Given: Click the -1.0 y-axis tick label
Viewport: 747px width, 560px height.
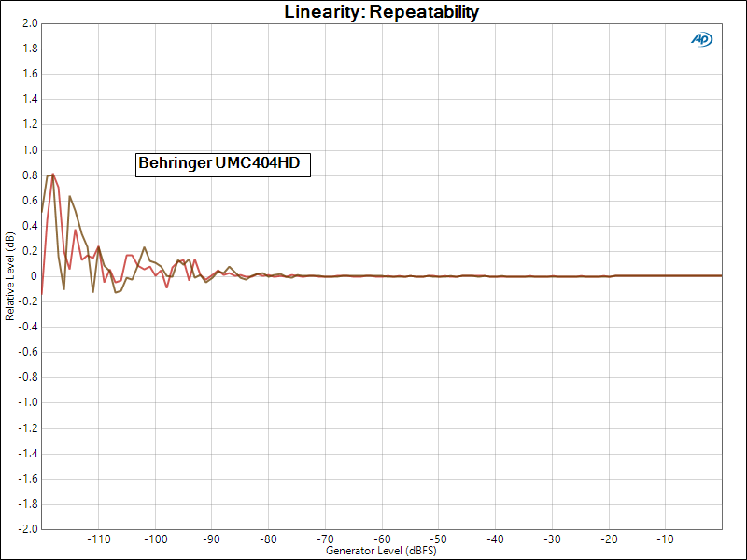Looking at the screenshot, I should pyautogui.click(x=28, y=402).
